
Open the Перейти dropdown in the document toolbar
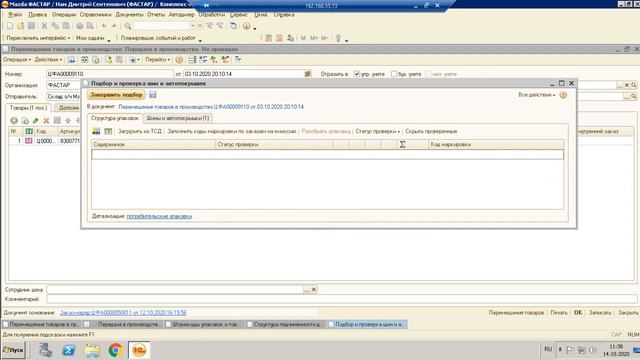[x=157, y=60]
